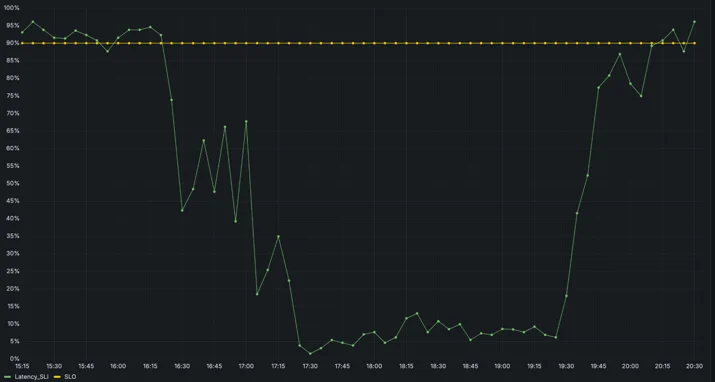715x382 pixels.
Task: Click the 50% y-axis label
Action: pyautogui.click(x=13, y=183)
